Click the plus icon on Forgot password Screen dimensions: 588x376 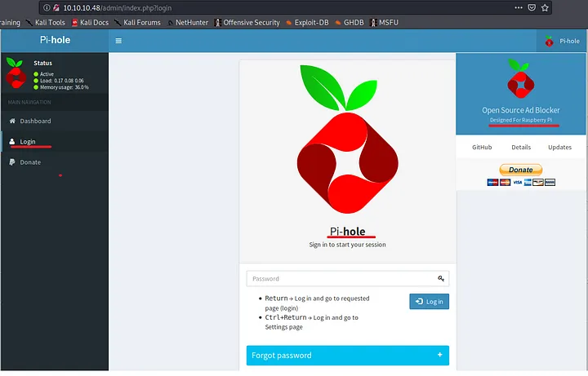pos(440,356)
